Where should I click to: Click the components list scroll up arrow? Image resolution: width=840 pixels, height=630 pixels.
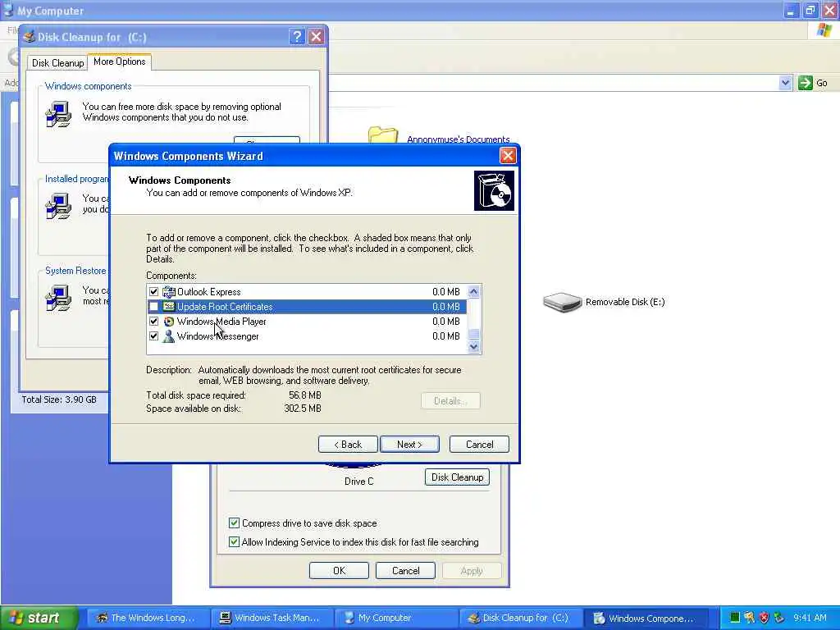(473, 291)
